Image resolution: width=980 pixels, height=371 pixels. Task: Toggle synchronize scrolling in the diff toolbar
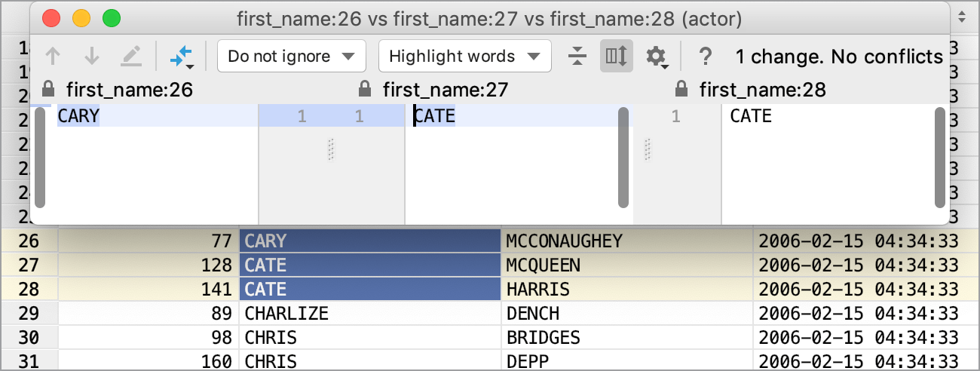point(616,56)
